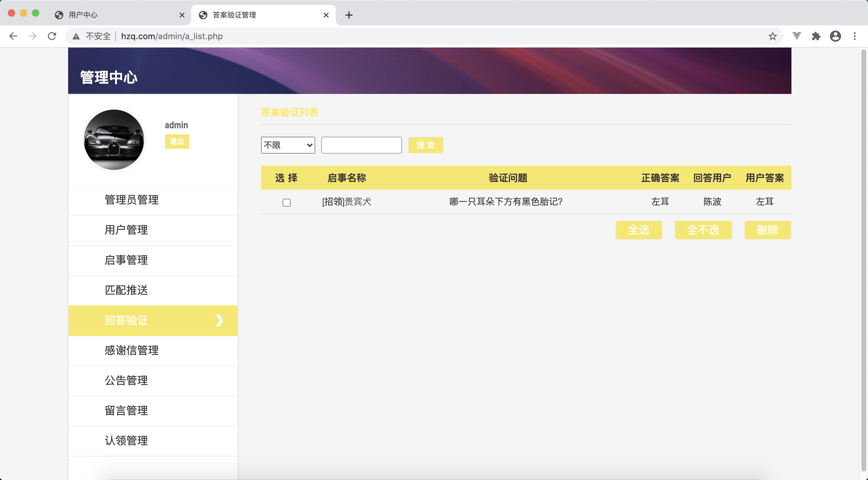This screenshot has height=480, width=868.
Task: Click the admin car avatar image
Action: pyautogui.click(x=114, y=139)
